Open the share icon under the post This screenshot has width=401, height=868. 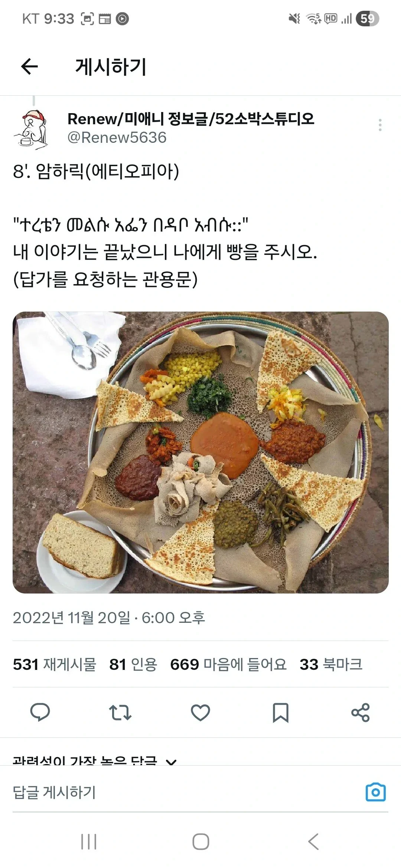361,712
